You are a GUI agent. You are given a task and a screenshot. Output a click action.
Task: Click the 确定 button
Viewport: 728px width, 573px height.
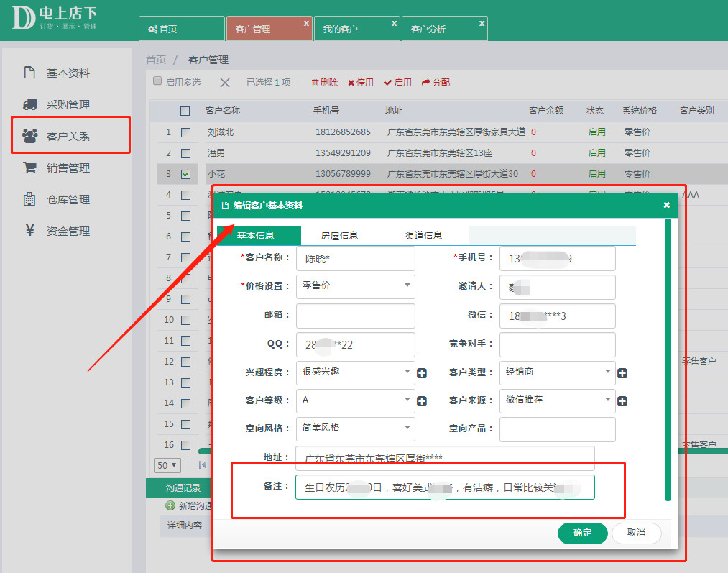[x=582, y=533]
